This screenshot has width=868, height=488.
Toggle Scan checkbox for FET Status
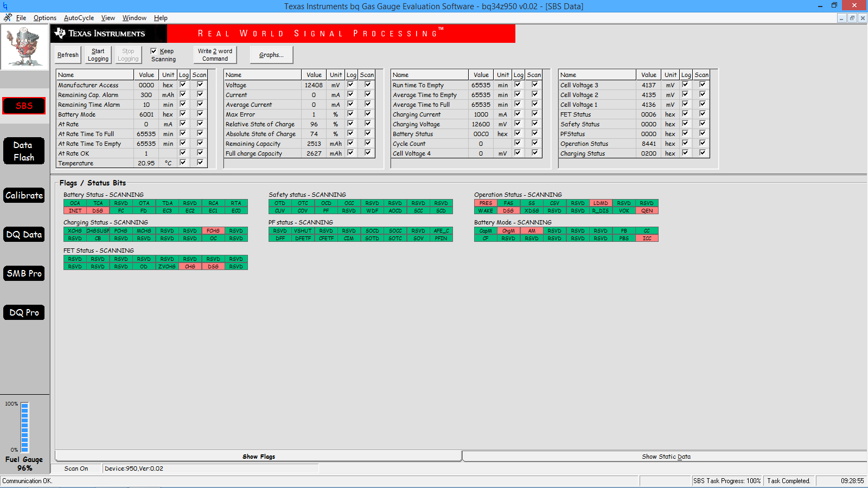pos(703,114)
